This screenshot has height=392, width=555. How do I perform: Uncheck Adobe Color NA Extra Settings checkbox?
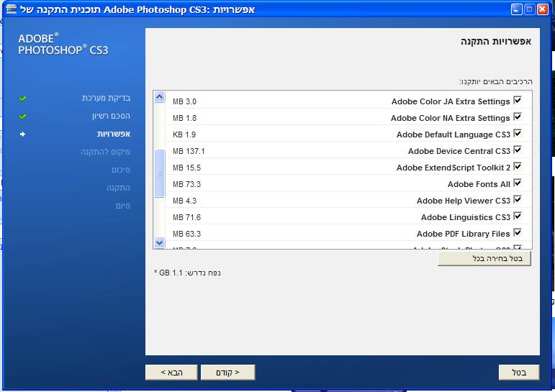point(518,117)
